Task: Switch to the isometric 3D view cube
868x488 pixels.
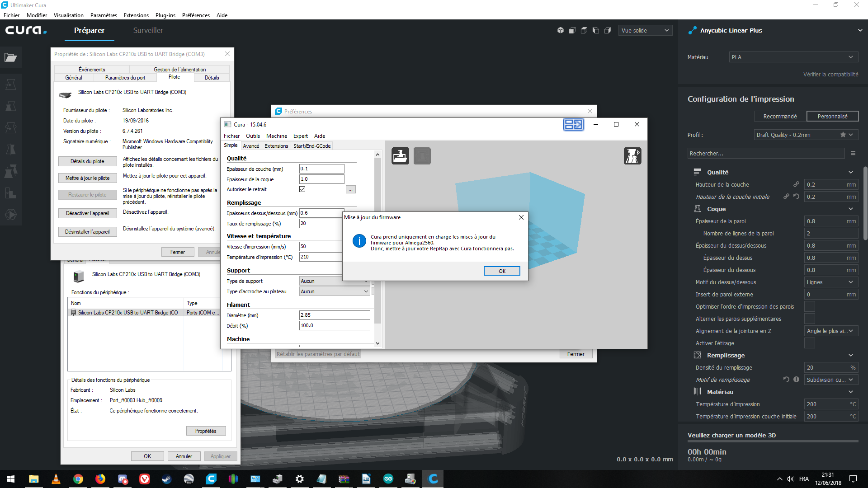Action: pos(561,30)
